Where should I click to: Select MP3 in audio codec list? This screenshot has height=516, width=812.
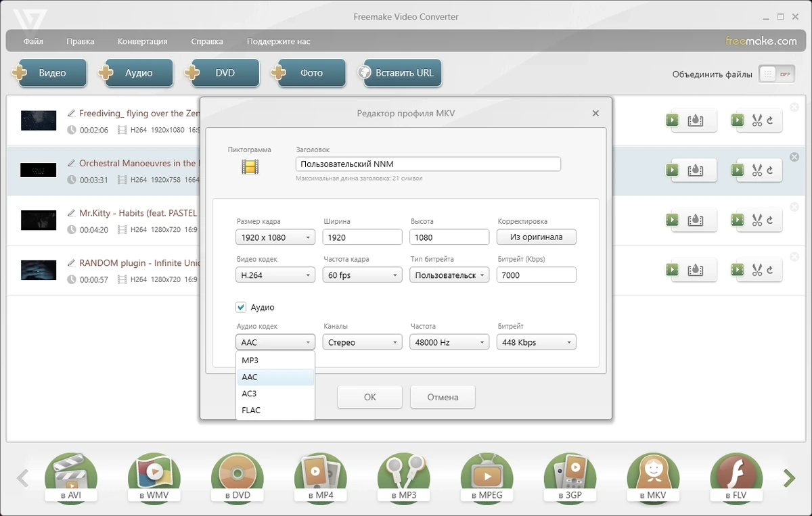click(x=275, y=360)
